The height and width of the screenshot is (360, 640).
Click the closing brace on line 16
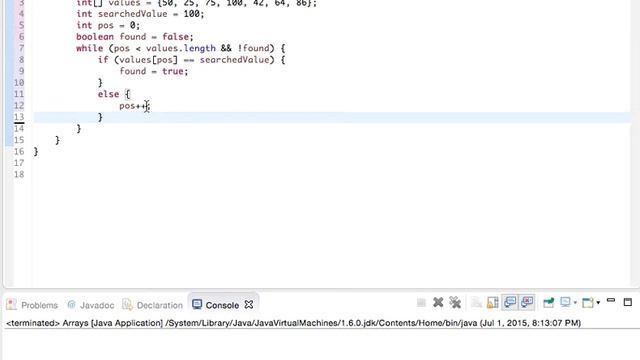point(36,152)
